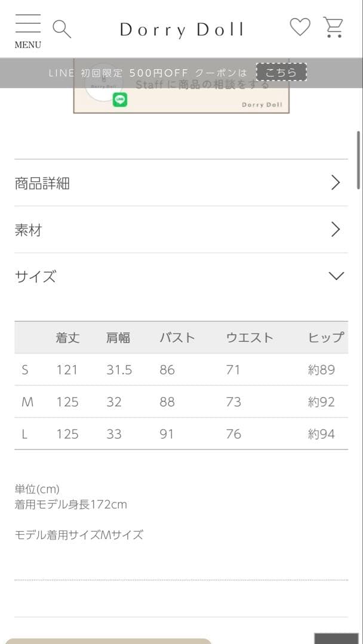This screenshot has width=363, height=644.
Task: Click the chevron arrow beside 商品詳細
Action: coord(335,182)
